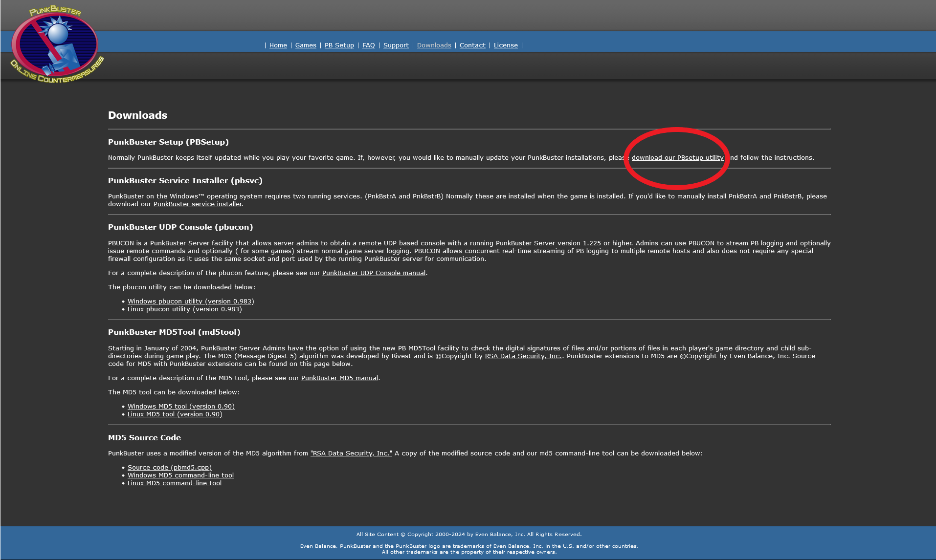Image resolution: width=936 pixels, height=560 pixels.
Task: Select the PunkBuster Setup (PBSetup) heading
Action: coord(168,142)
